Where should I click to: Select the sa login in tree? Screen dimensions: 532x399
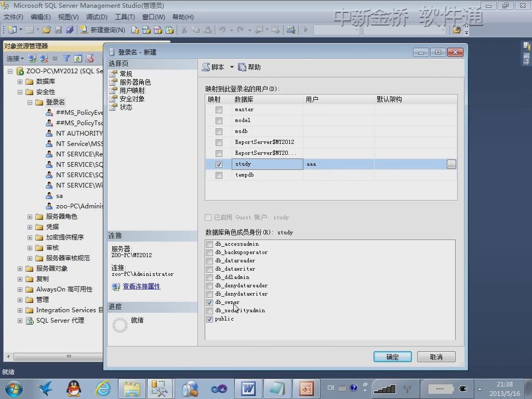(x=59, y=196)
